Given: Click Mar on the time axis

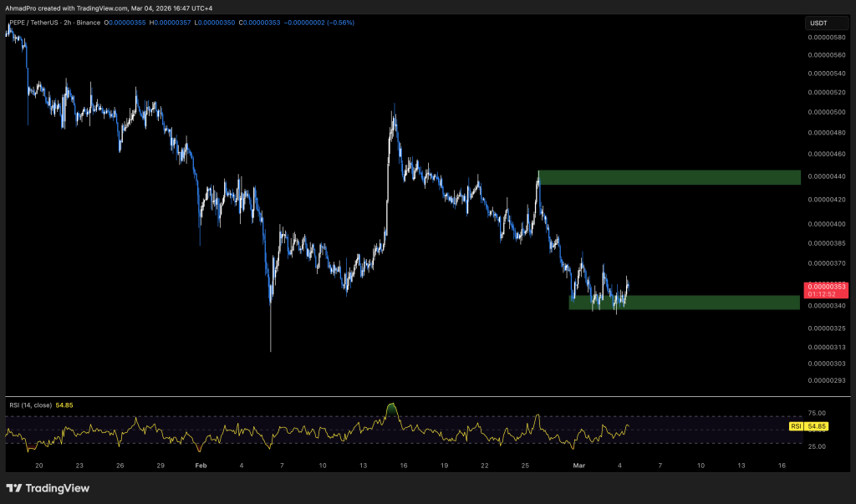Looking at the screenshot, I should tap(578, 466).
